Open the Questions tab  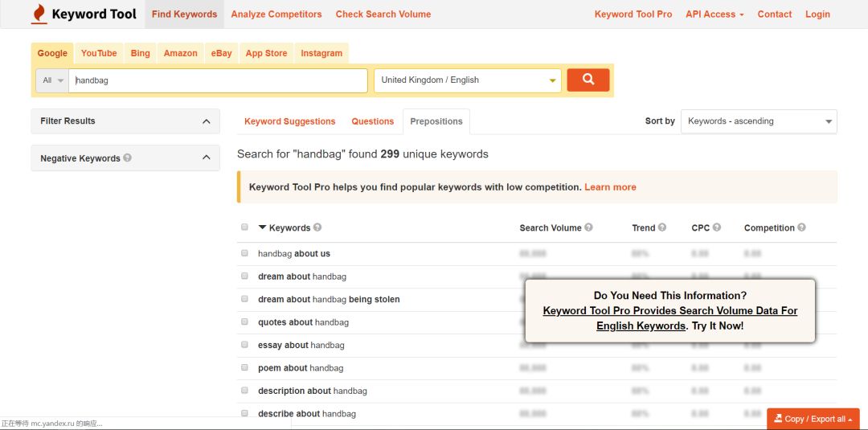click(372, 121)
